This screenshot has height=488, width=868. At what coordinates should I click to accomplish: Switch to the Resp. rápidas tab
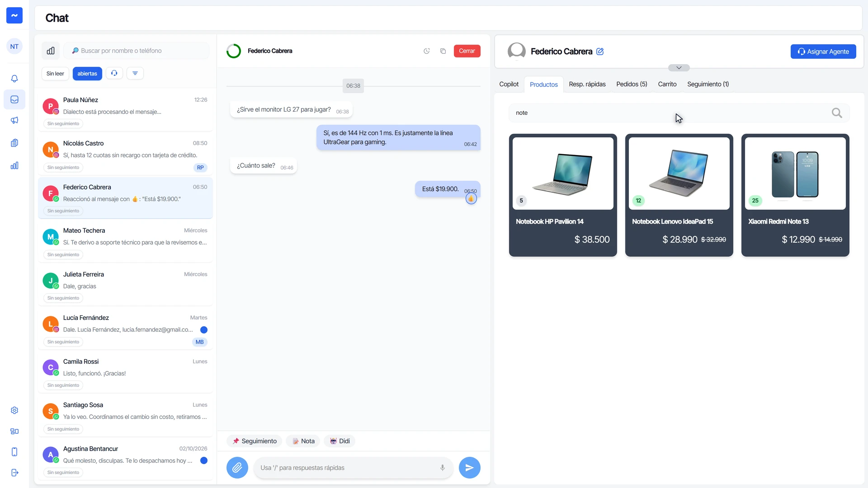coord(587,84)
